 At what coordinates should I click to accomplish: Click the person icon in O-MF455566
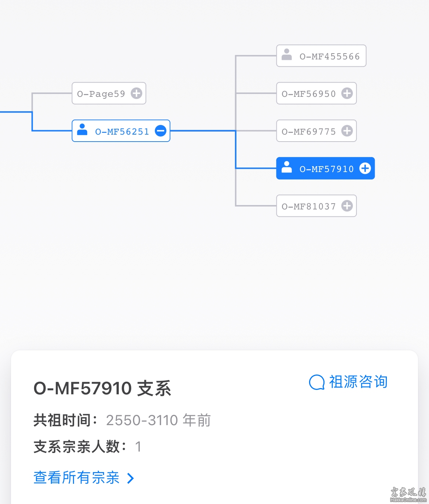(x=287, y=55)
